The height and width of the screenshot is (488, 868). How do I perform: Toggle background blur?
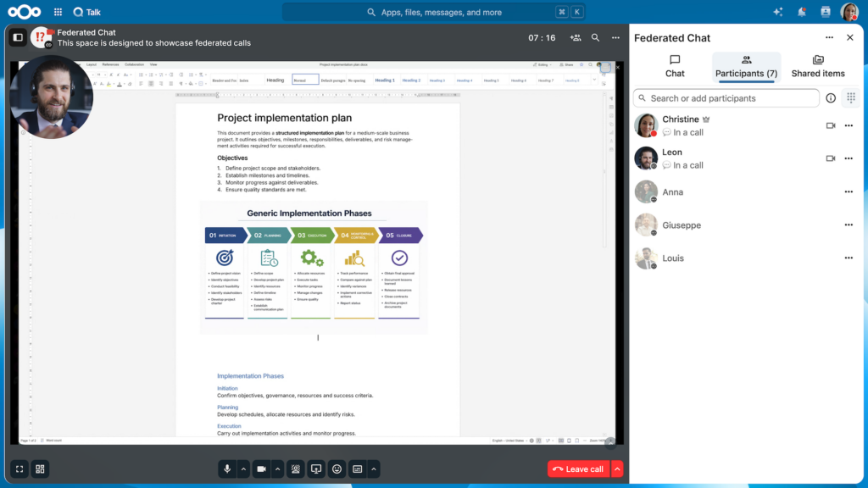coord(296,469)
